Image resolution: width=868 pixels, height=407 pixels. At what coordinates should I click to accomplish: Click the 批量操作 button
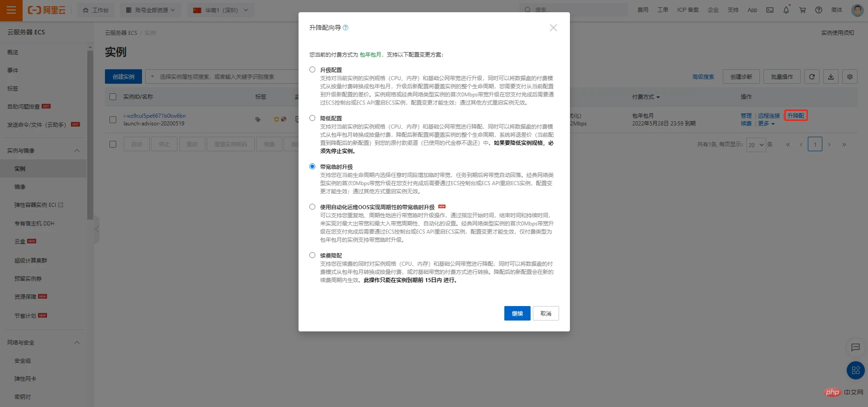[782, 77]
